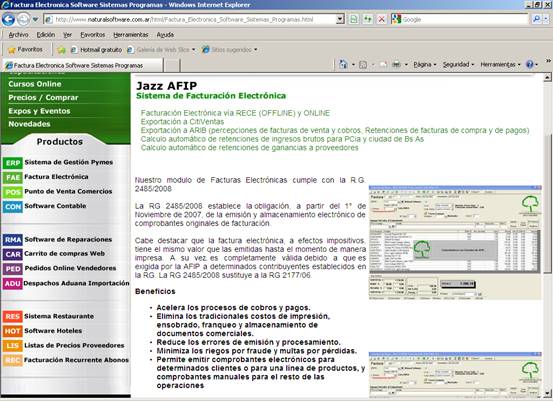Open Expos y Eventos sidebar link
Screen dimensions: 553x401
pyautogui.click(x=39, y=111)
